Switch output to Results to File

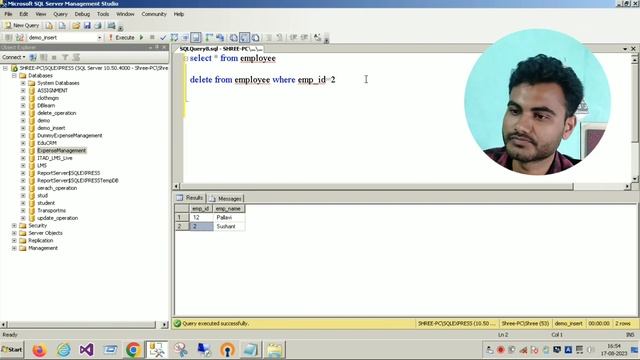[256, 38]
